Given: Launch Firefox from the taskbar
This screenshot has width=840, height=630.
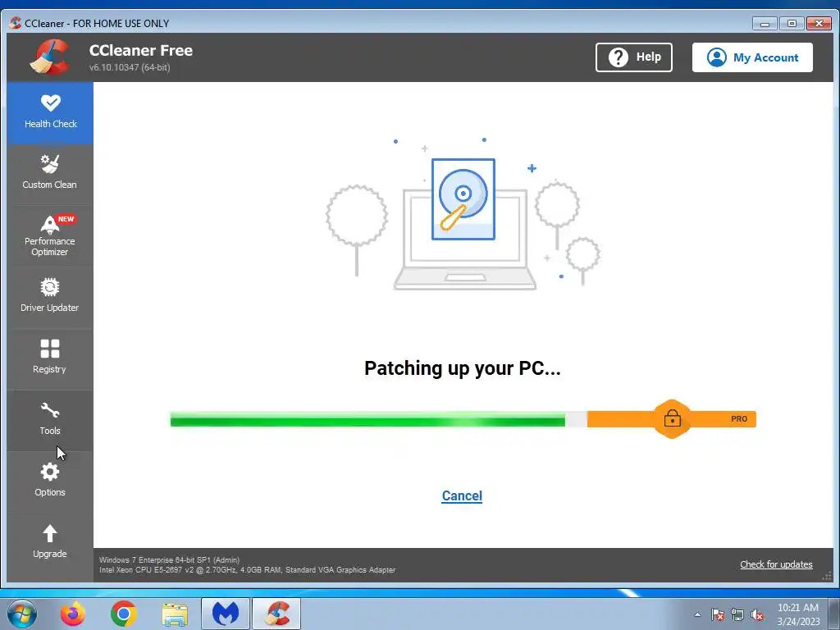Looking at the screenshot, I should pyautogui.click(x=72, y=614).
